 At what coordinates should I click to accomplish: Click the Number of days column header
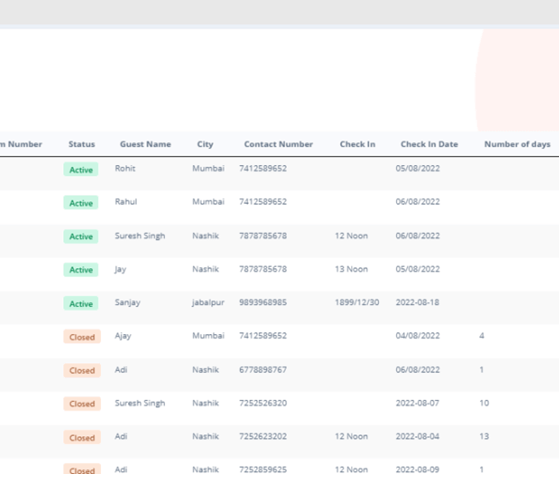point(517,144)
